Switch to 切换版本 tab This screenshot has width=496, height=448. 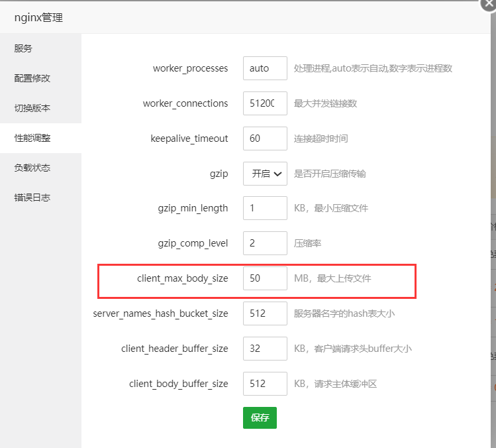(x=40, y=108)
